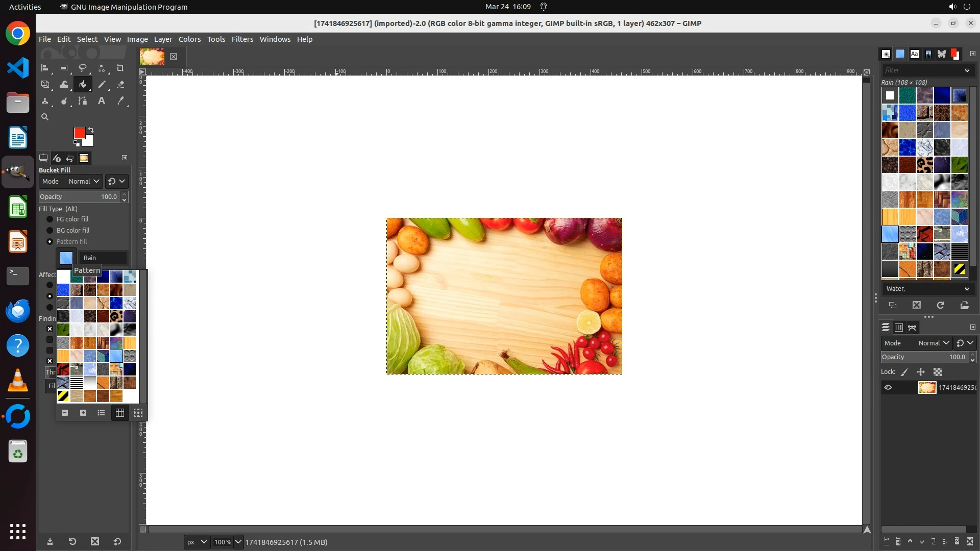The width and height of the screenshot is (980, 551).
Task: Select the Free Select lasso tool
Action: 83,68
